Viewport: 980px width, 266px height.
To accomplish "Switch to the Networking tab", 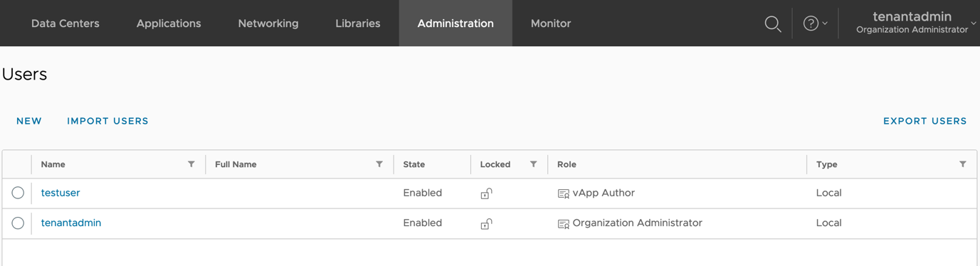I will coord(268,23).
